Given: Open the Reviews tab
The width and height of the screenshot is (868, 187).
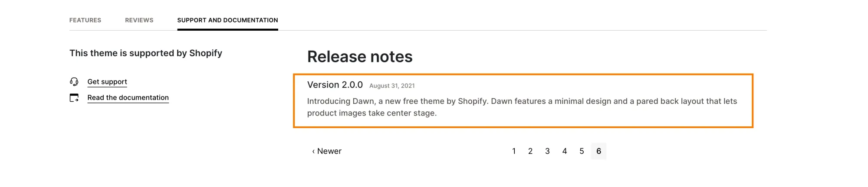Looking at the screenshot, I should (x=139, y=20).
